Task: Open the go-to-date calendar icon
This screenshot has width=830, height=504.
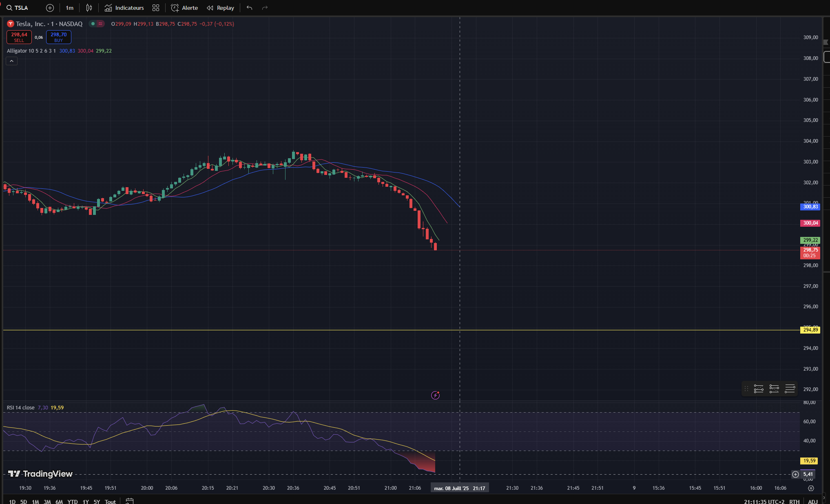Action: click(129, 501)
